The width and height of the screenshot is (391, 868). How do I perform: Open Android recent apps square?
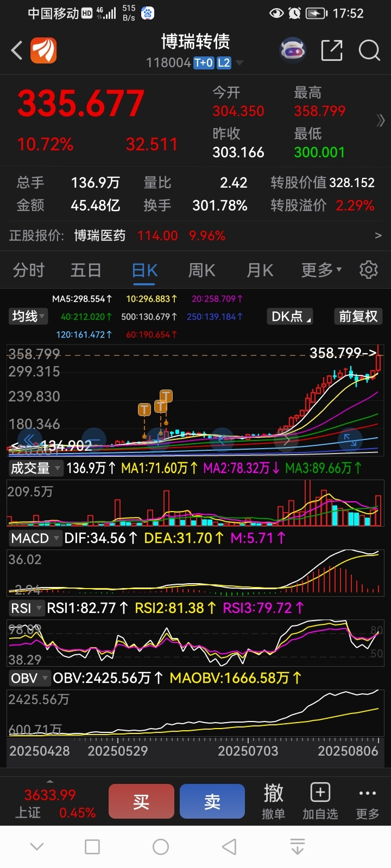coord(92,847)
